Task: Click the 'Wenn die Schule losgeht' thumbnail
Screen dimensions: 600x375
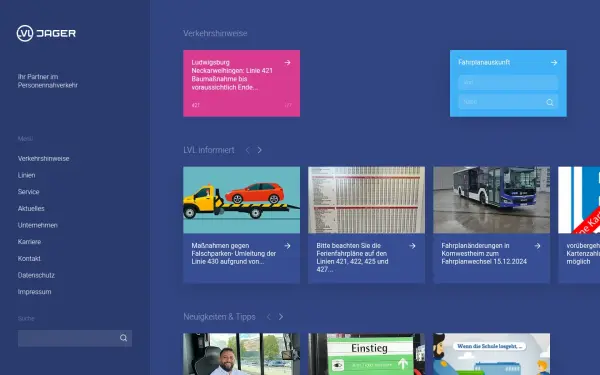Action: [x=491, y=354]
